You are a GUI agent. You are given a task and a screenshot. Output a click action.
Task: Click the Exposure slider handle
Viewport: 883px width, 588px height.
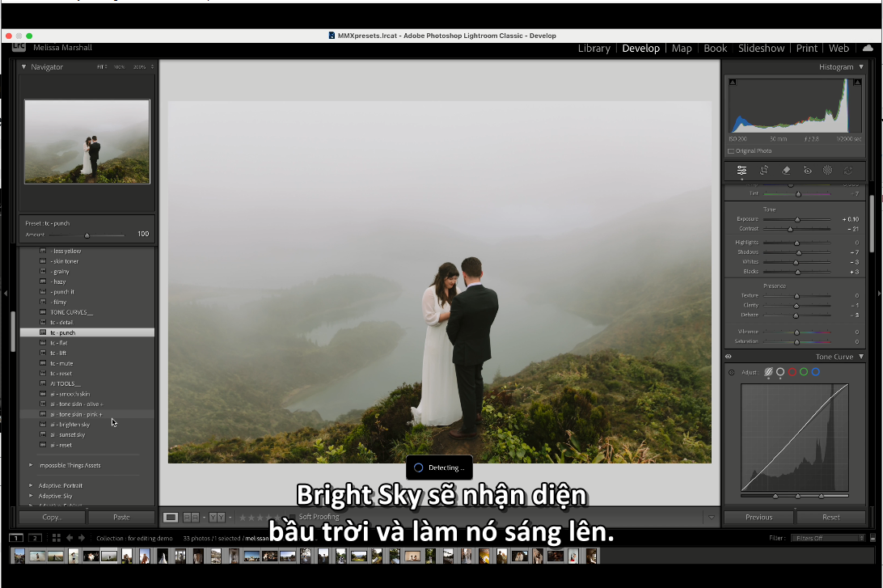pyautogui.click(x=797, y=219)
